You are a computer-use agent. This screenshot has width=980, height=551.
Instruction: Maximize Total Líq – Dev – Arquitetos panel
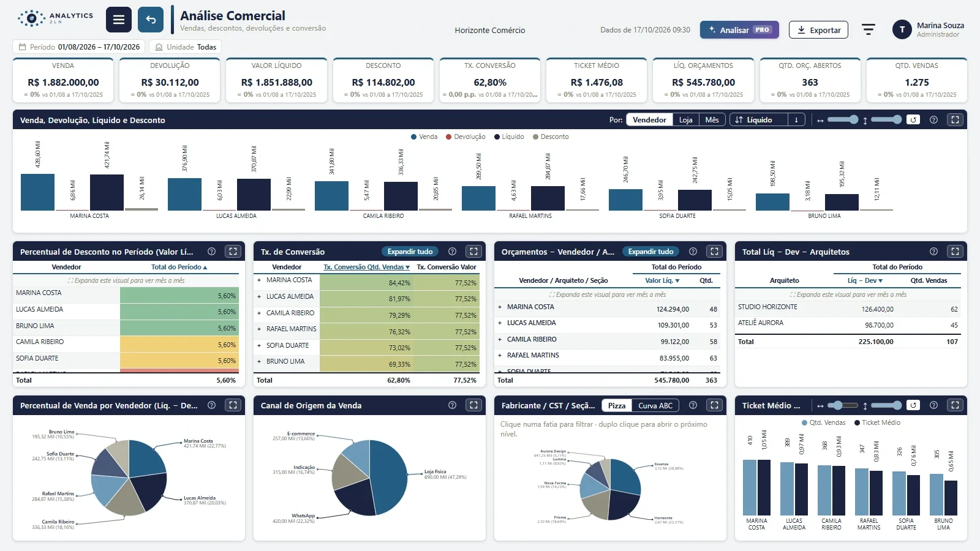click(x=955, y=252)
